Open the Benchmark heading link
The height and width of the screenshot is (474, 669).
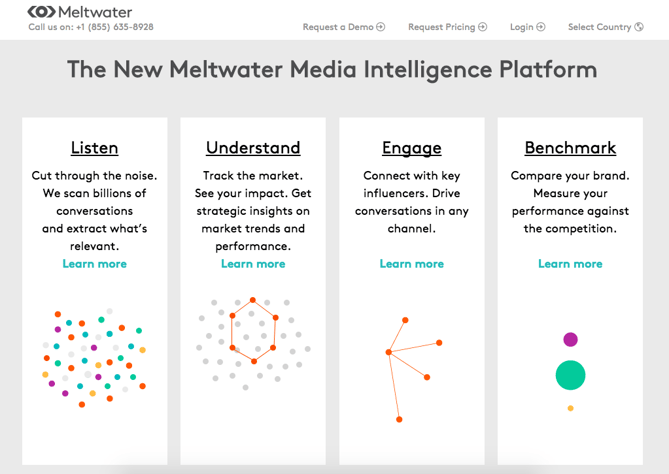tap(570, 148)
